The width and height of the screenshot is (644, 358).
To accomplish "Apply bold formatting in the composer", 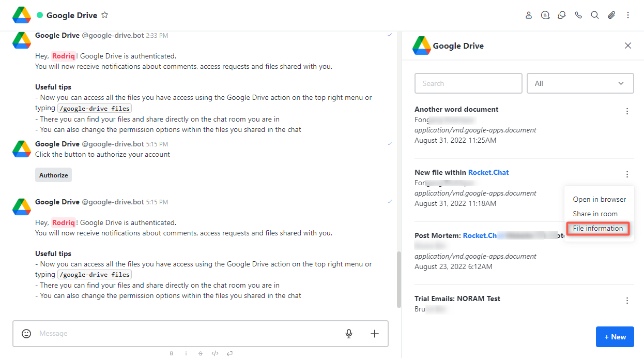I will click(172, 353).
